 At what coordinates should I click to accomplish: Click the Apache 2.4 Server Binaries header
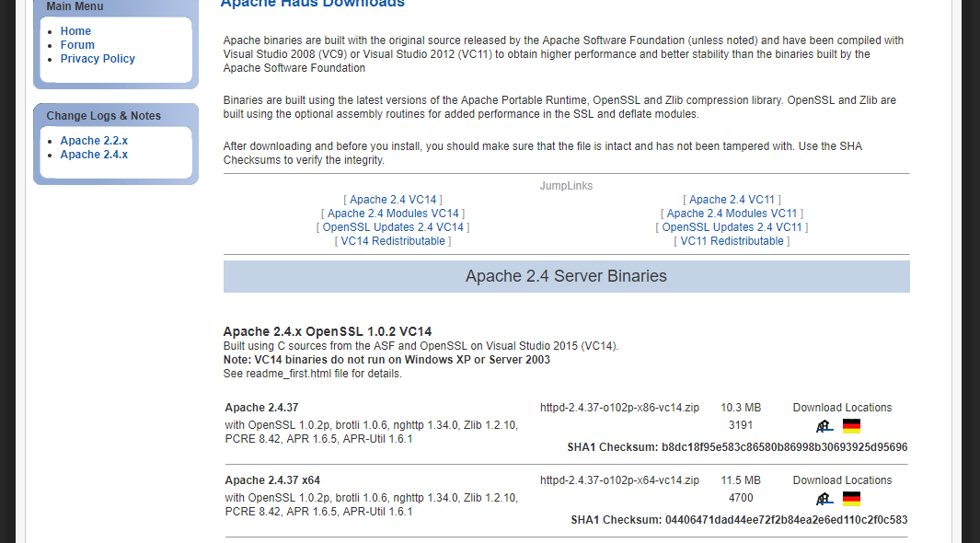(x=566, y=276)
